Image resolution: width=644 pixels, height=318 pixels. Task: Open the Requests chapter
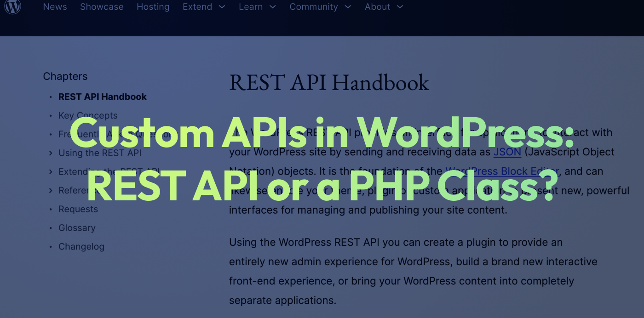[78, 209]
